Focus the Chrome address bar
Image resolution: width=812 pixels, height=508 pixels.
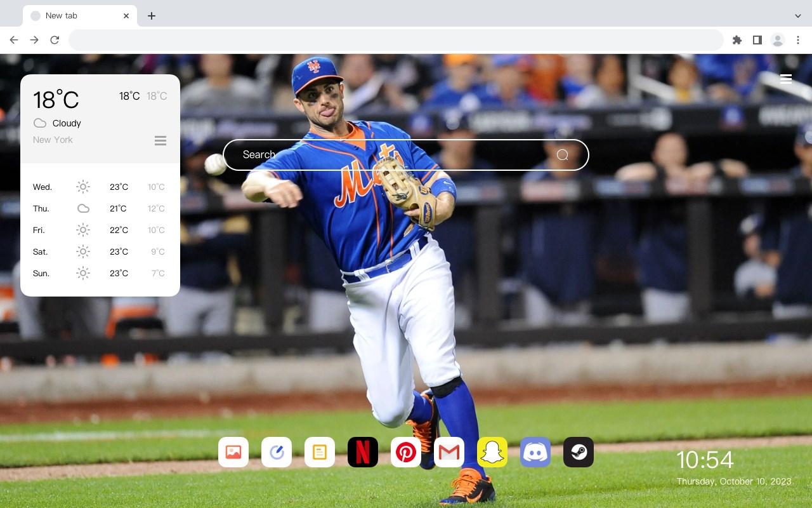click(396, 40)
